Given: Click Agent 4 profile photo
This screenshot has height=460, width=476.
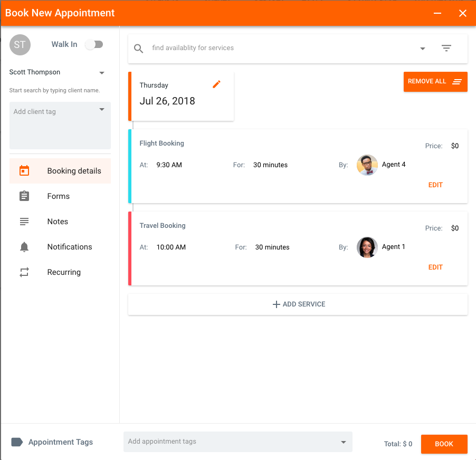Looking at the screenshot, I should tap(367, 165).
